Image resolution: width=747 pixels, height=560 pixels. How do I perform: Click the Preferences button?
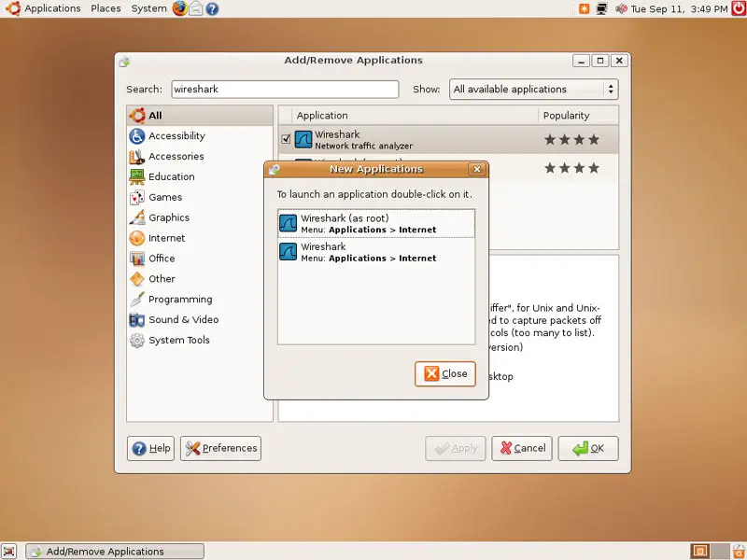(220, 448)
